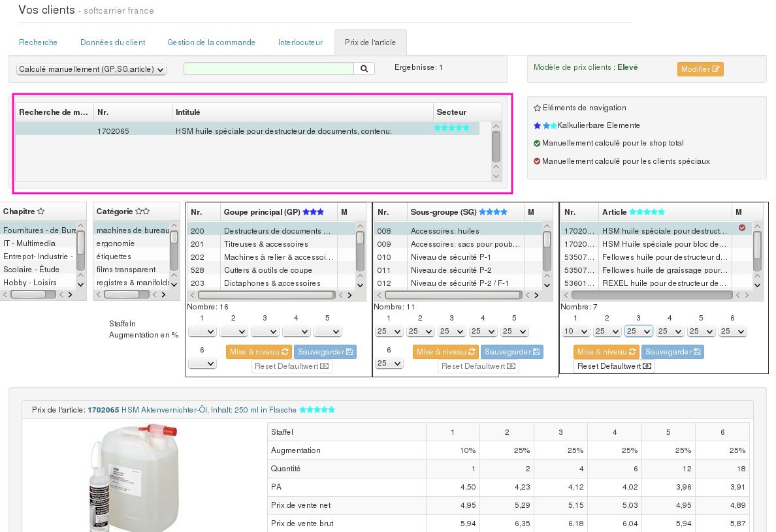Click the cyan stars in Article column header

(647, 211)
